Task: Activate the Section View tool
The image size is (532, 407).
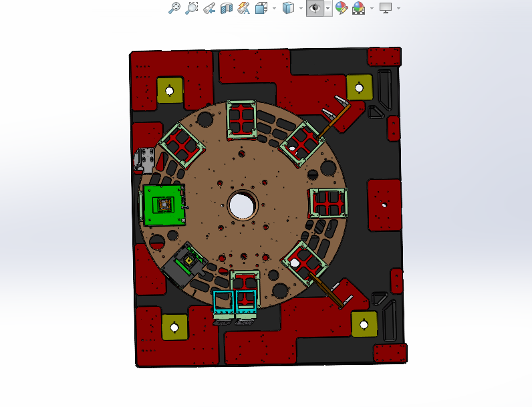Action: tap(227, 8)
